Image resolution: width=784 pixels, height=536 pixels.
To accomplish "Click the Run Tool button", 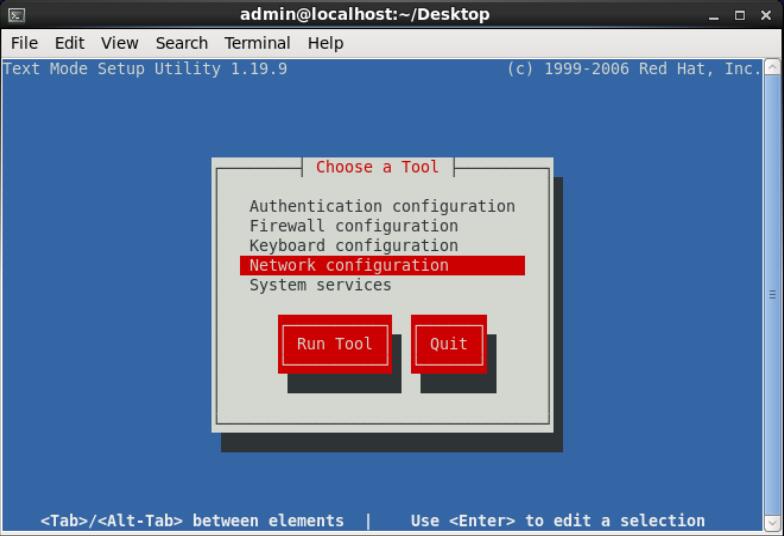I will (334, 344).
